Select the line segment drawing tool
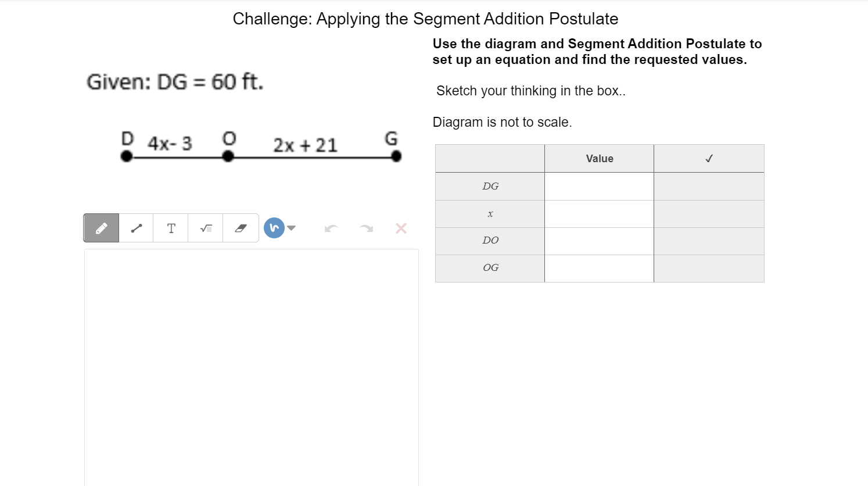 [x=135, y=228]
